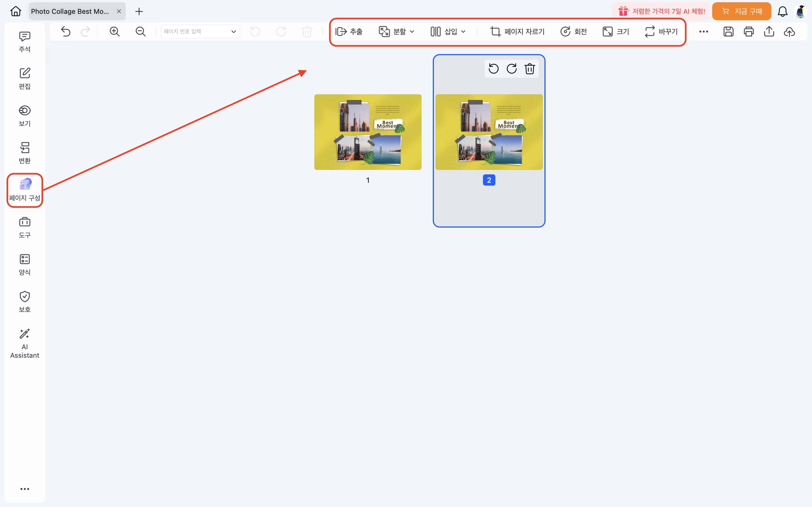The image size is (812, 507).
Task: Click the Save disk icon
Action: point(728,32)
